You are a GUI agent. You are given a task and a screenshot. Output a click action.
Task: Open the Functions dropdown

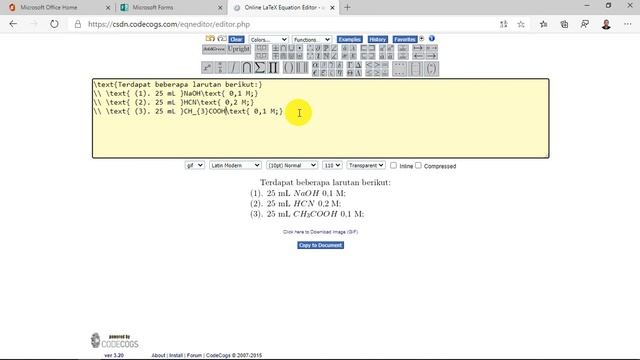(x=311, y=40)
